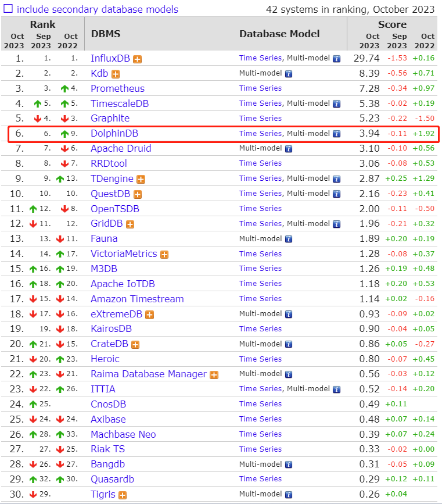Open the M3DB link
The width and height of the screenshot is (442, 504).
[104, 269]
